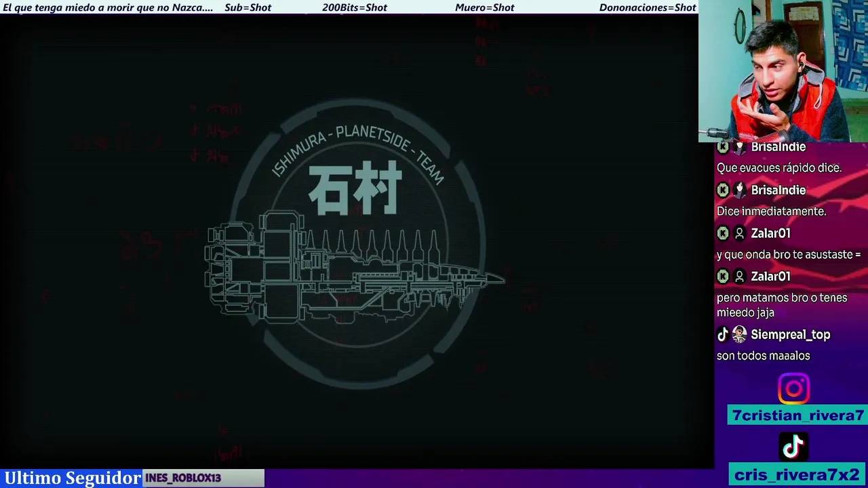
Task: Click the kanji 石村 logo text
Action: point(355,189)
